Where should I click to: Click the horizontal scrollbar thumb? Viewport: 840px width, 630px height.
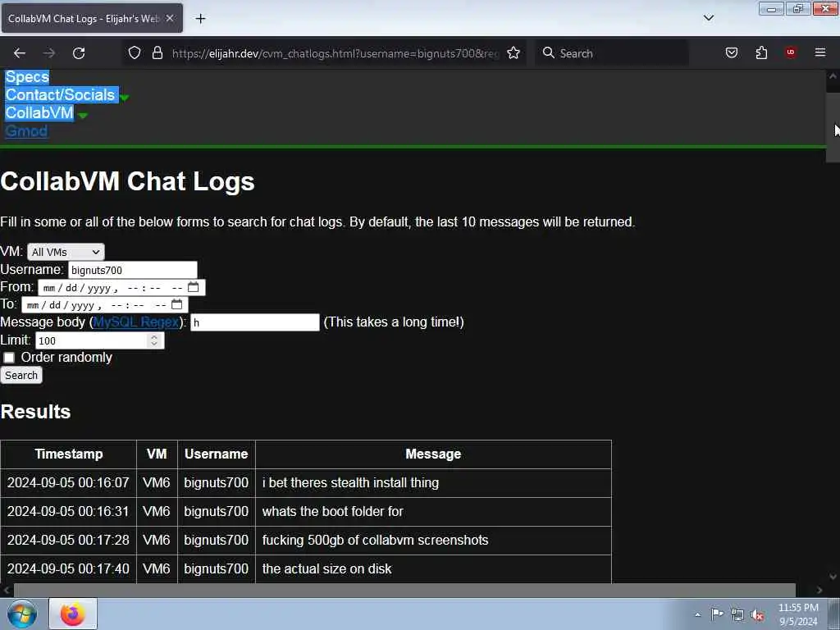coord(404,591)
